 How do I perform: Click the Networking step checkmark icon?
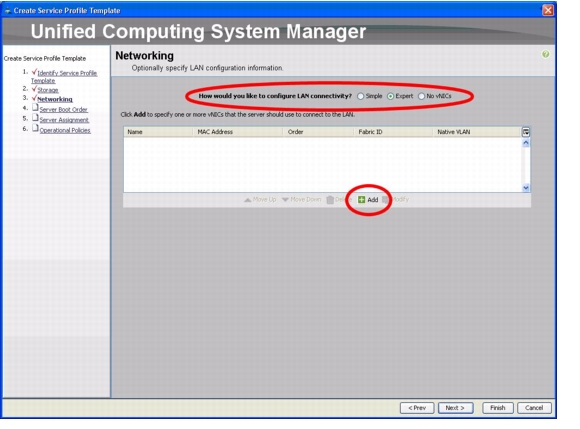point(34,98)
